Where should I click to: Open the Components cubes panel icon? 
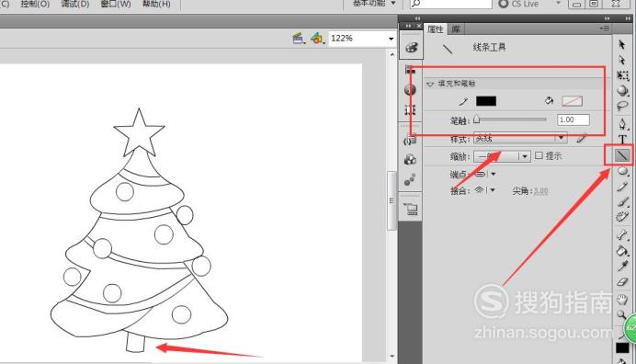click(410, 159)
